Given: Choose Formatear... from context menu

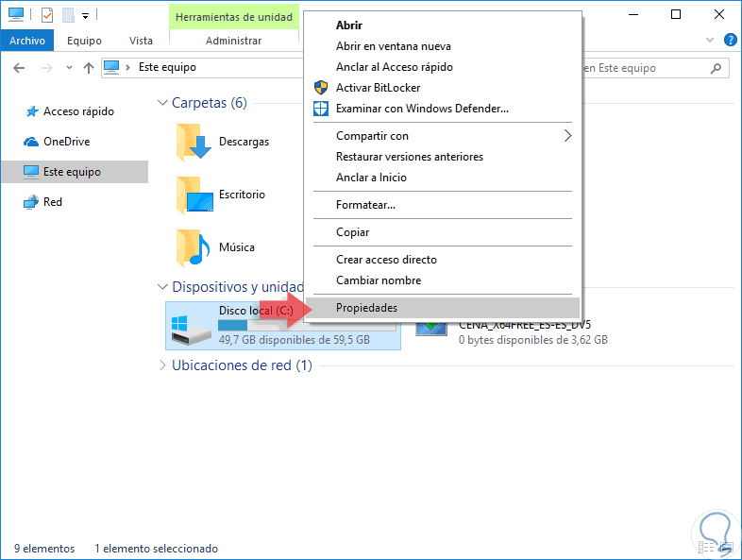Looking at the screenshot, I should click(x=443, y=205).
